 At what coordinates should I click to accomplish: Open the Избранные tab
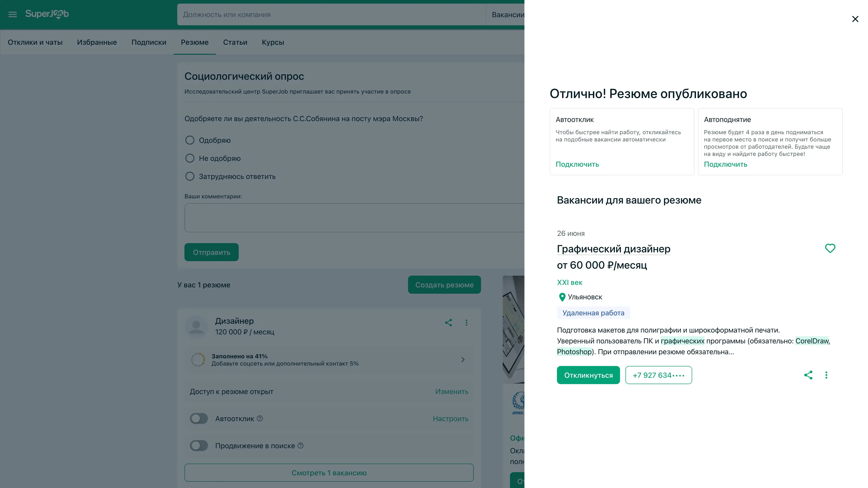coord(97,42)
